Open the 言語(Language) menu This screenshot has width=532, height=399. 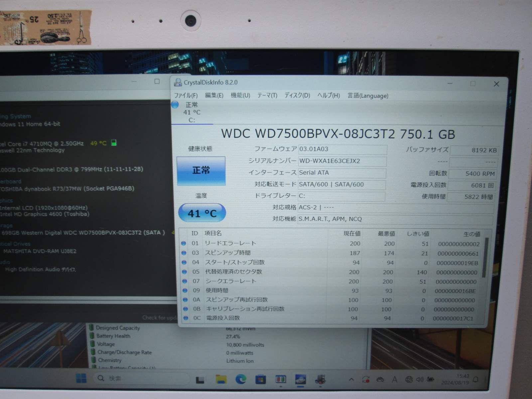(368, 96)
